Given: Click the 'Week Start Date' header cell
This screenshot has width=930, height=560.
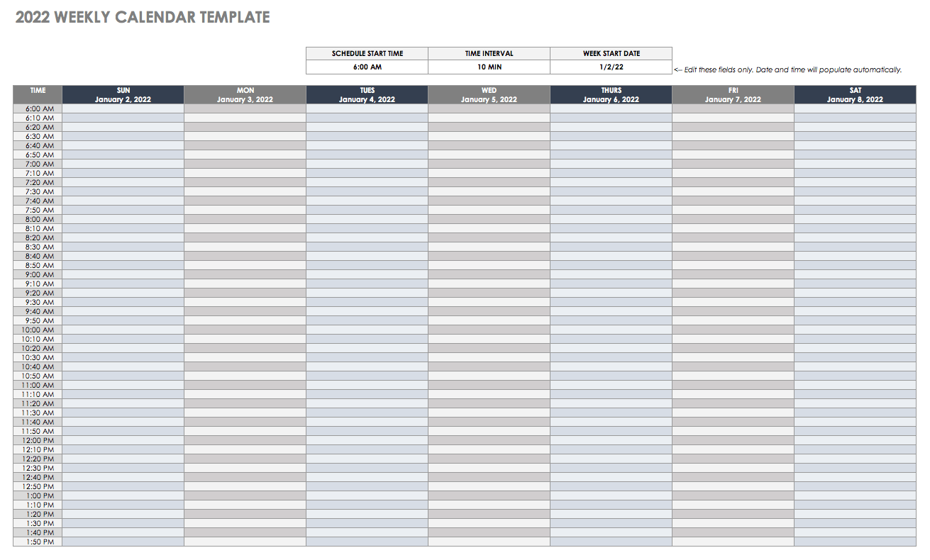Looking at the screenshot, I should tap(611, 54).
